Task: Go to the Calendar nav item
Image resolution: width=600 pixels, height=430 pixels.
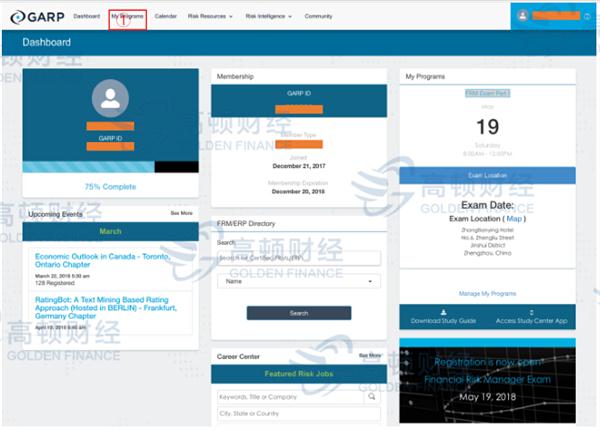Action: click(x=166, y=16)
